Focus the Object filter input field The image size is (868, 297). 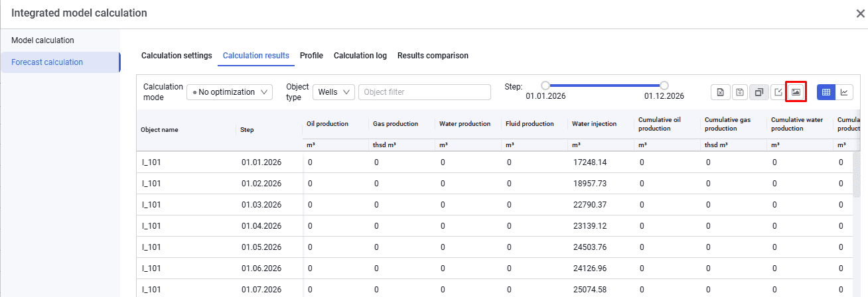(425, 92)
